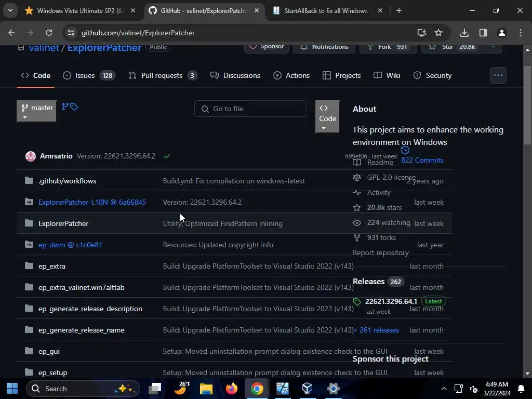532x399 pixels.
Task: Open the Chrome three-dot menu
Action: [521, 33]
